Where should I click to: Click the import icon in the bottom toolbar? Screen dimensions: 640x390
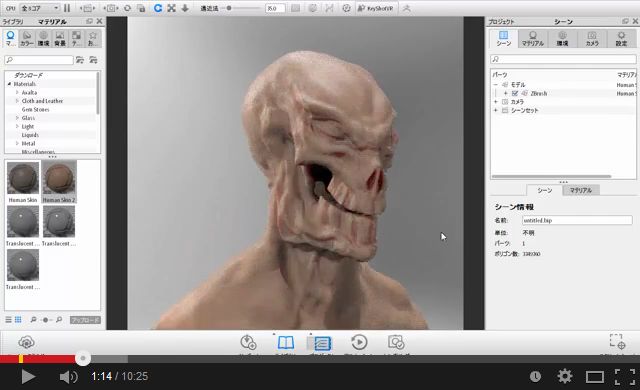pos(248,342)
